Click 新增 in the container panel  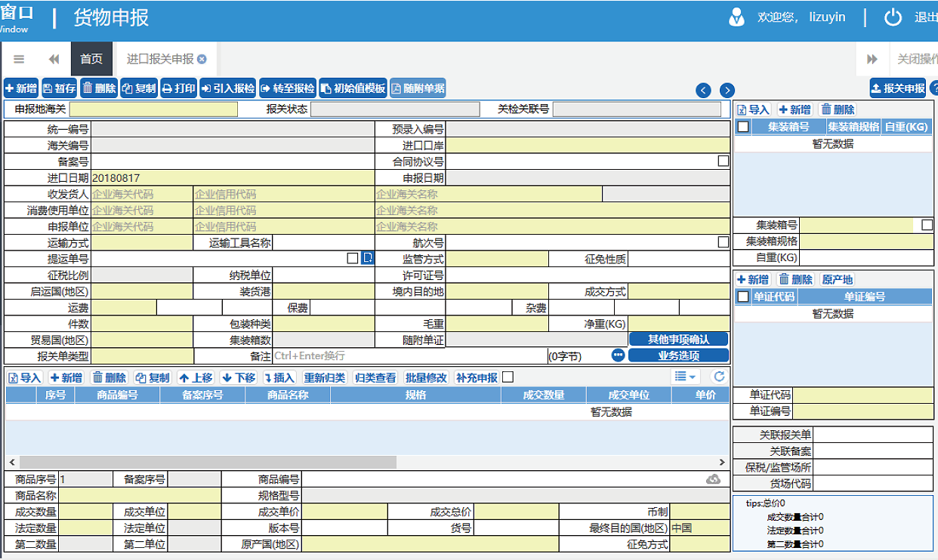tap(795, 109)
